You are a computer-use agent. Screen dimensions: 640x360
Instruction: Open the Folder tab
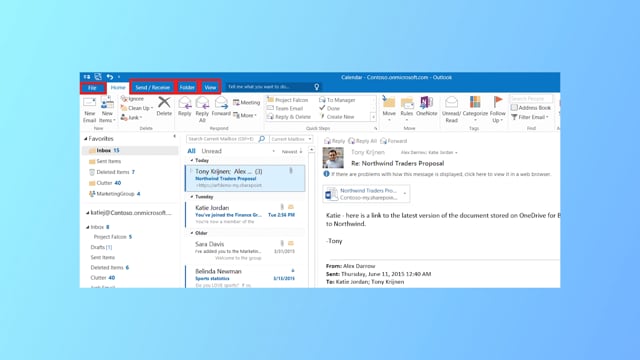coord(187,87)
